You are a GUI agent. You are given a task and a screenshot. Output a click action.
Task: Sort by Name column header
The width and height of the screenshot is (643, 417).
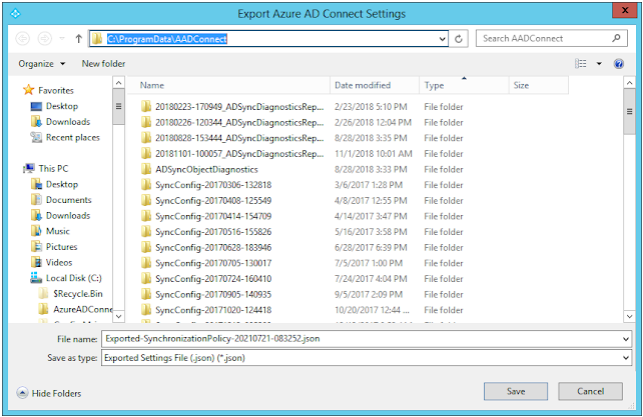(x=229, y=85)
